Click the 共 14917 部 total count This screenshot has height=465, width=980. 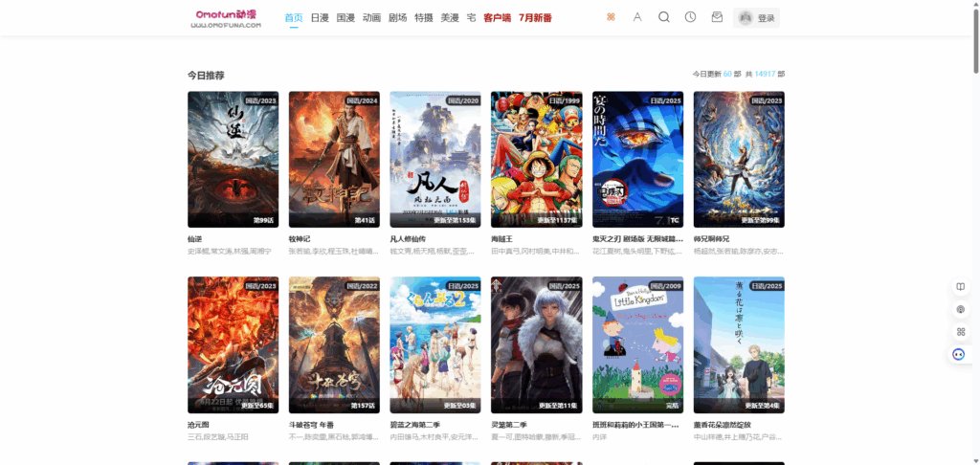[x=765, y=74]
